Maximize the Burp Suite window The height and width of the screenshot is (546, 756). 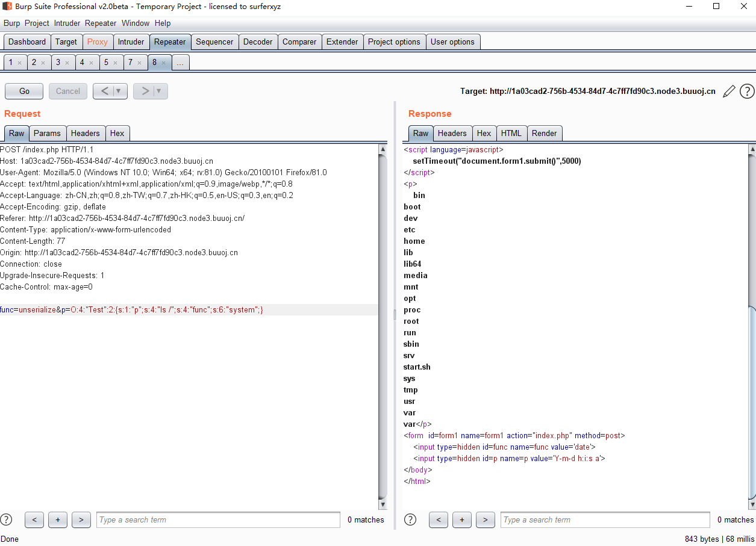716,7
